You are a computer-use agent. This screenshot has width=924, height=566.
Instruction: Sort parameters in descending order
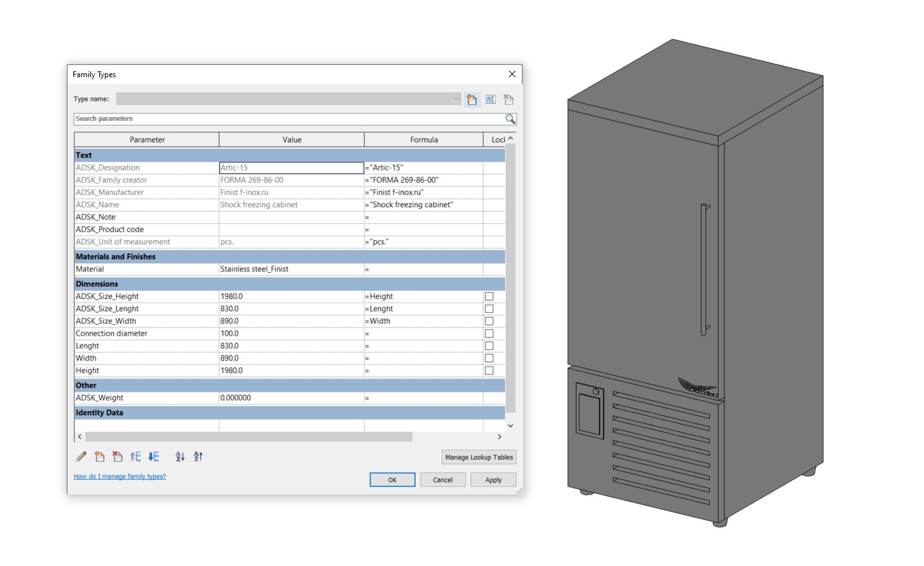click(198, 457)
